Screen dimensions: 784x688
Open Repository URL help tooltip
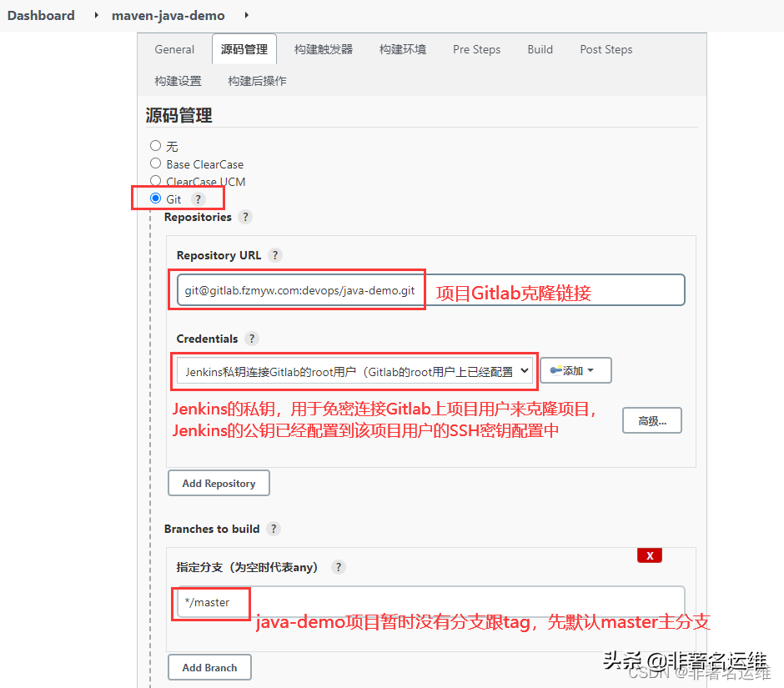click(275, 255)
